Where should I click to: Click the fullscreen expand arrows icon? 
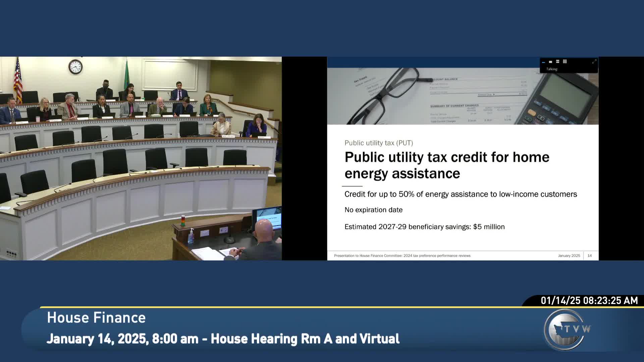(594, 61)
